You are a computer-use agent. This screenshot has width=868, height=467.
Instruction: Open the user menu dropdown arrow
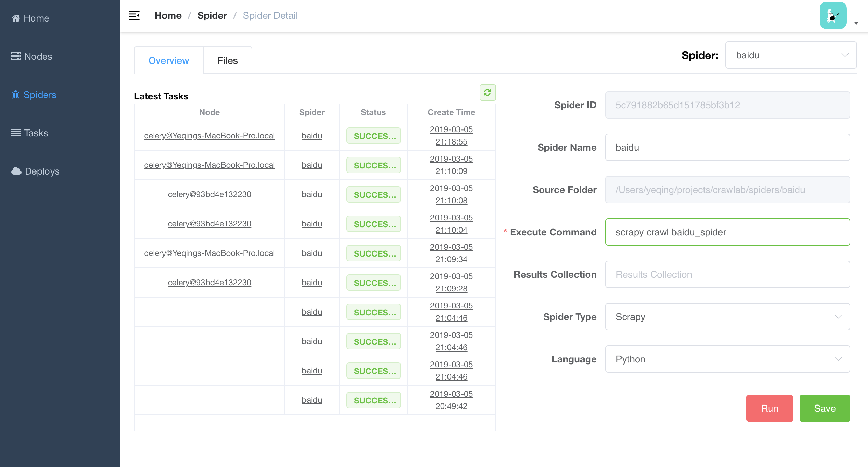[x=856, y=23]
